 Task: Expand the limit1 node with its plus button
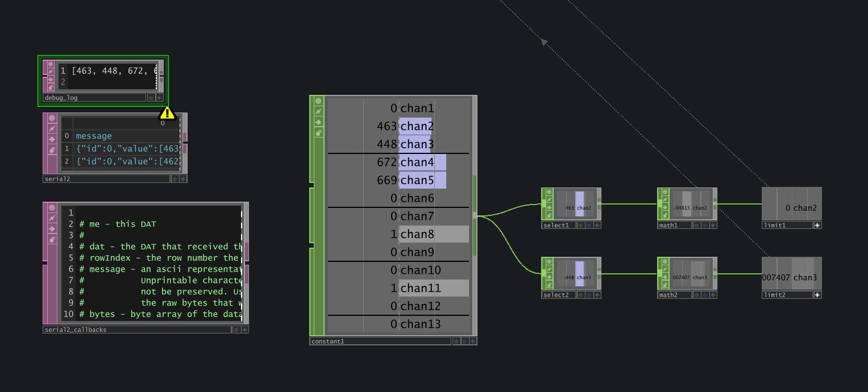click(x=817, y=226)
